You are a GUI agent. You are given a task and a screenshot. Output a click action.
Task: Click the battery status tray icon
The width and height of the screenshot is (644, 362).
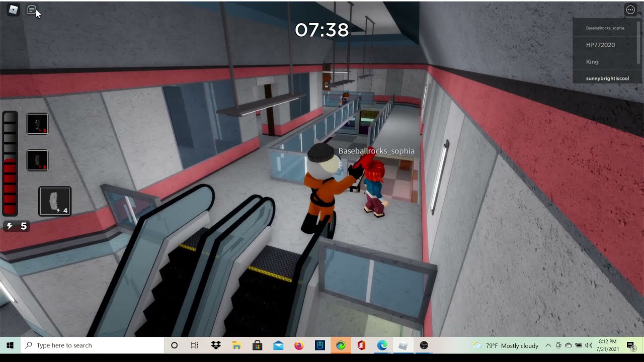click(x=579, y=345)
